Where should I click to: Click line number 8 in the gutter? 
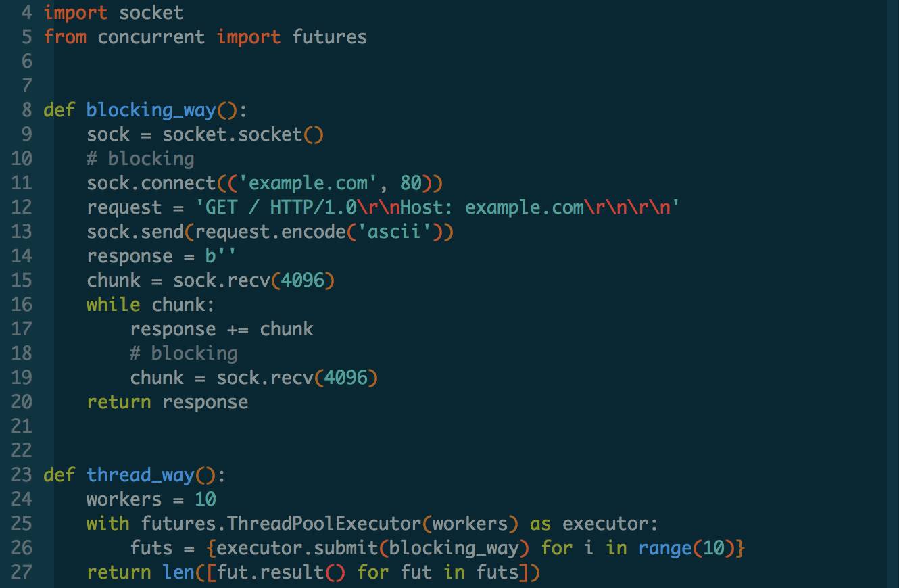pyautogui.click(x=26, y=110)
